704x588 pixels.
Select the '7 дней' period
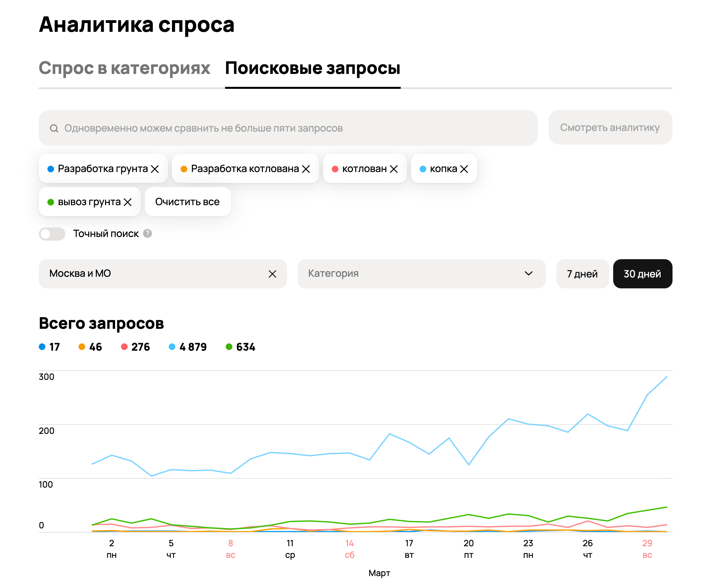[582, 274]
